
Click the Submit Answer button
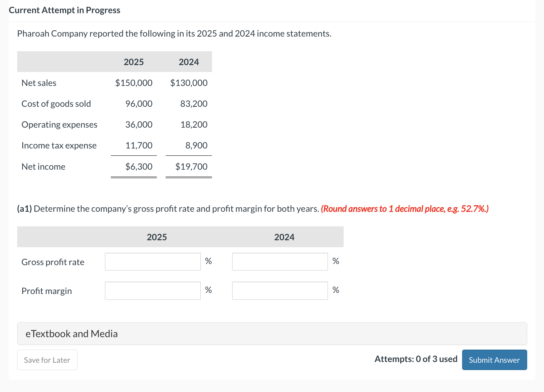[x=494, y=360]
